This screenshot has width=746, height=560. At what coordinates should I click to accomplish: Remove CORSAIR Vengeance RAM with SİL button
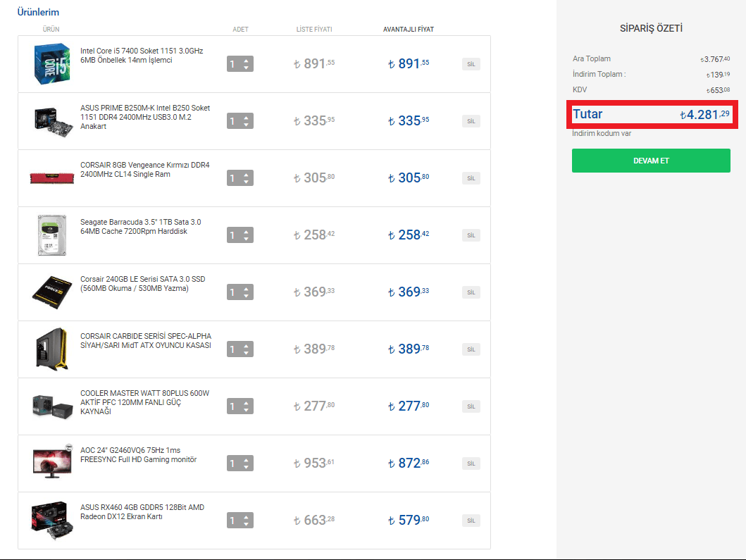tap(471, 178)
